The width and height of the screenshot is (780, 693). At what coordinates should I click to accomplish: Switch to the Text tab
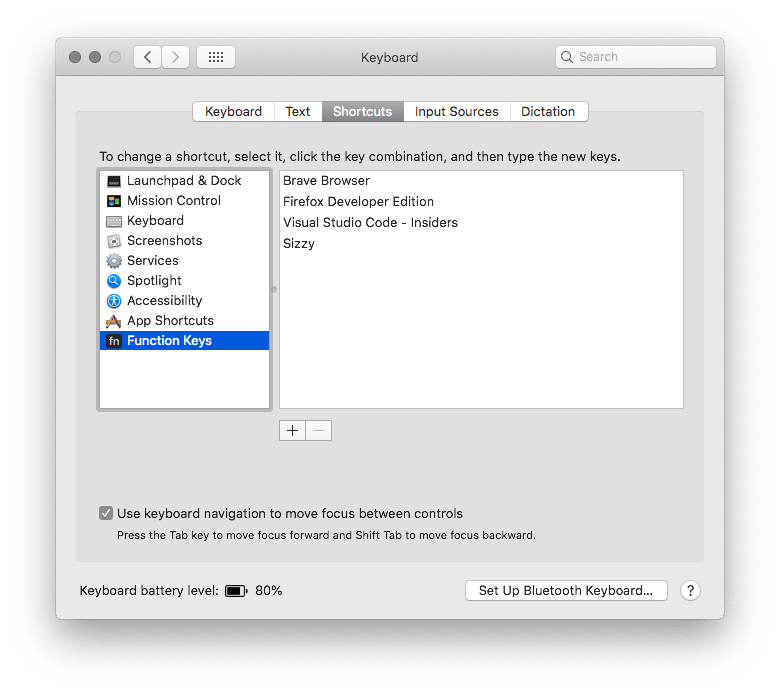click(297, 111)
